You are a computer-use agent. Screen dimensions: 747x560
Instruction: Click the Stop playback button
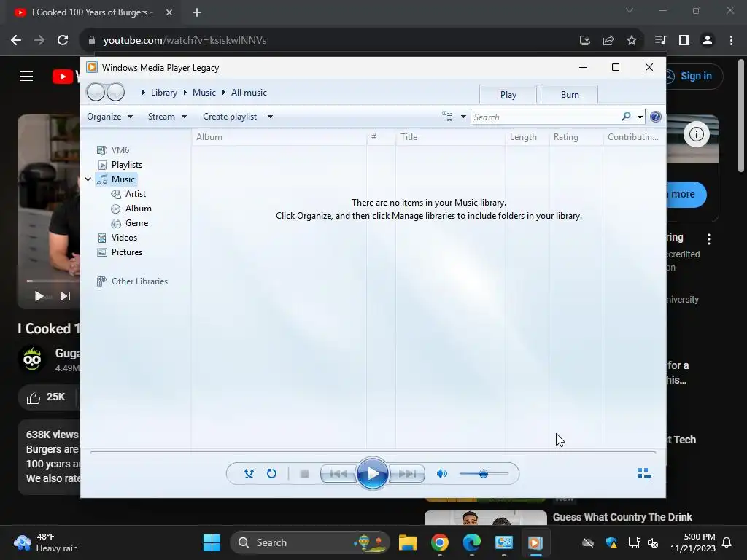304,473
